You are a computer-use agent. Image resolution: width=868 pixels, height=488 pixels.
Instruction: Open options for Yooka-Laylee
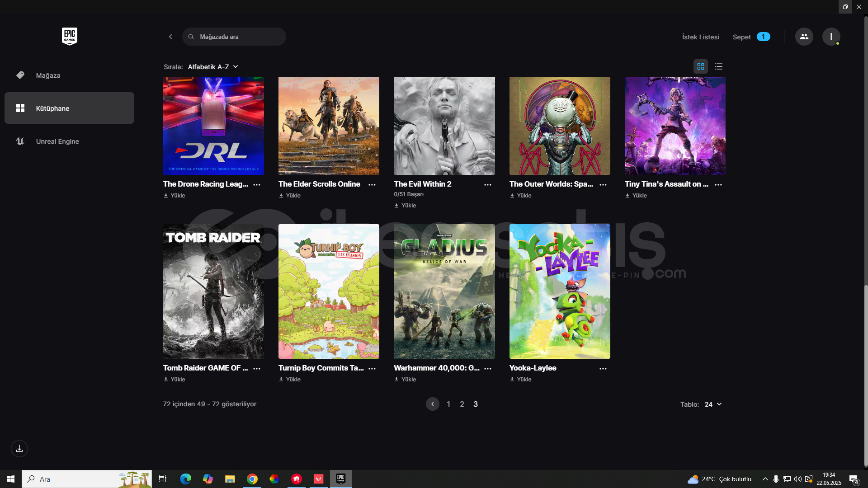pos(603,368)
